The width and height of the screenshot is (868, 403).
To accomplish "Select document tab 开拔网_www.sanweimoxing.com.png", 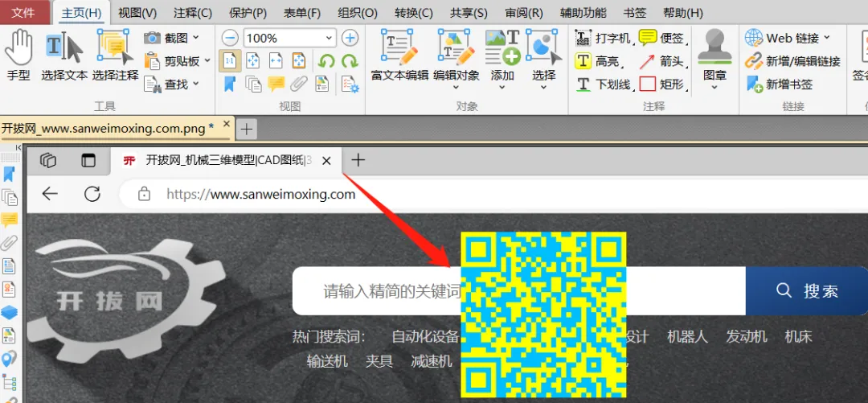I will 108,129.
